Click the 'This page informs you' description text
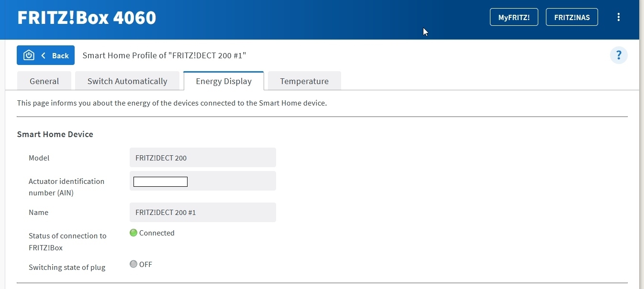The height and width of the screenshot is (289, 644). pos(172,103)
